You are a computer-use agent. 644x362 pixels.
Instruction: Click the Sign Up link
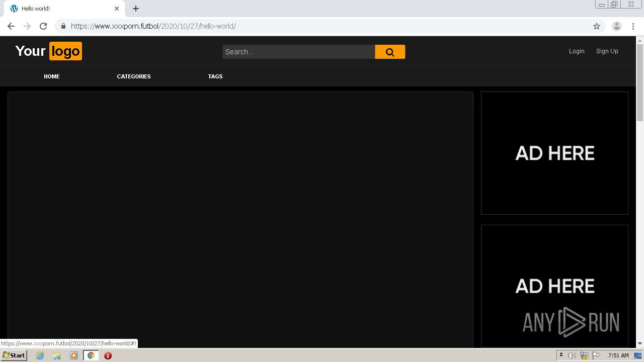click(607, 51)
